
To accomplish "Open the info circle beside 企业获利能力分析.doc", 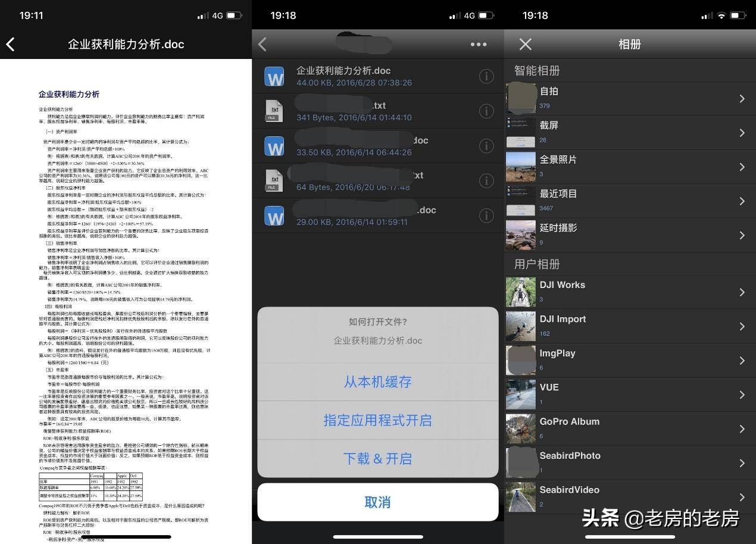I will 486,76.
